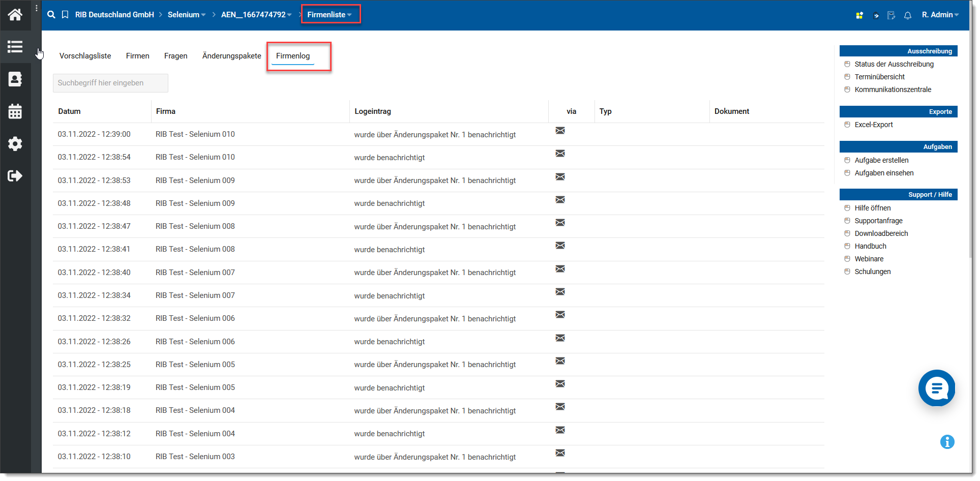The height and width of the screenshot is (481, 980).
Task: Click the Dokument column header
Action: [x=732, y=111]
